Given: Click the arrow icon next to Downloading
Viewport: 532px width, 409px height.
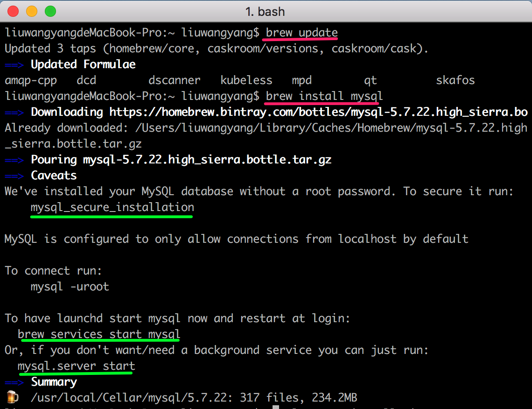Looking at the screenshot, I should (x=14, y=112).
